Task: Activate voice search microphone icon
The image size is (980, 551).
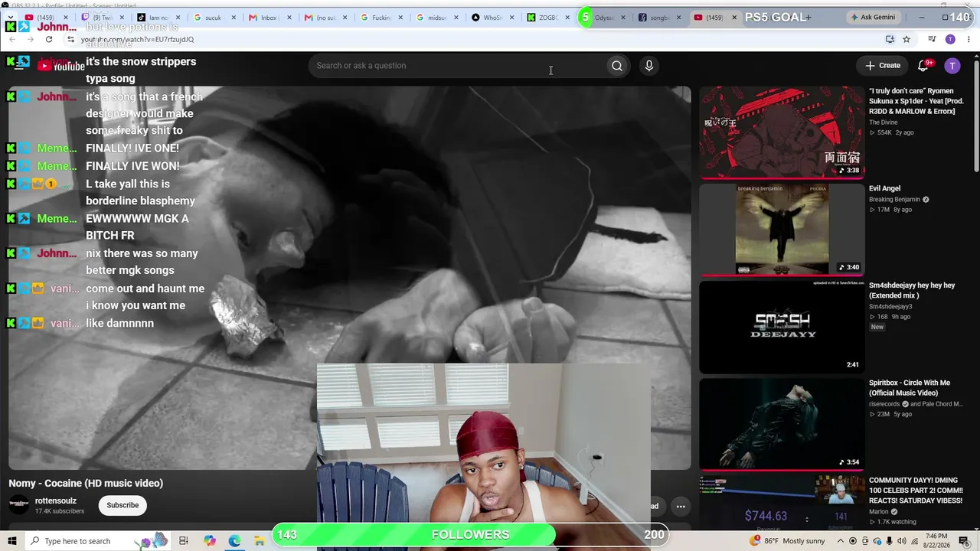Action: pos(648,66)
